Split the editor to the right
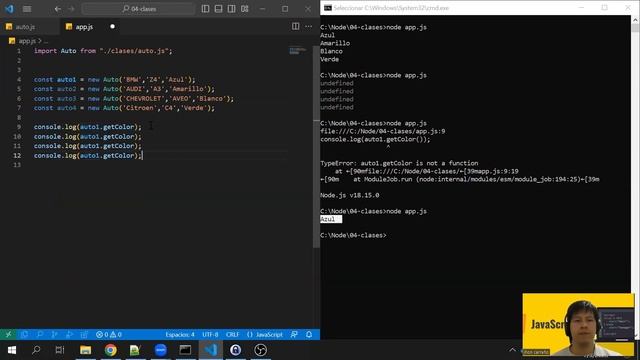This screenshot has height=360, width=640. coord(296,27)
